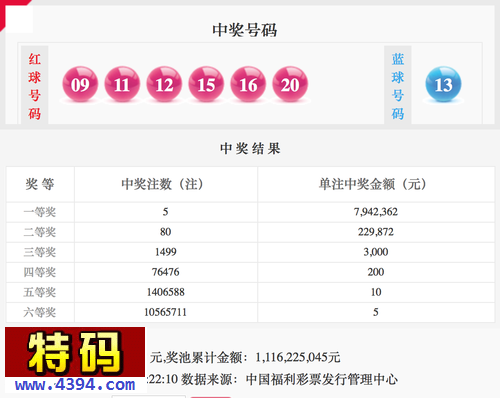Screen dimensions: 500x398
Task: Select the 三等奖 row label
Action: 40,252
